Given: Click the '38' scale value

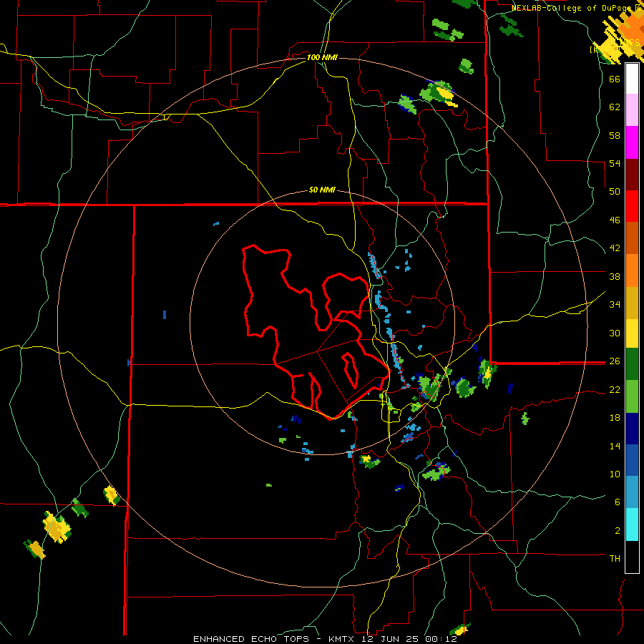Looking at the screenshot, I should (x=615, y=276).
